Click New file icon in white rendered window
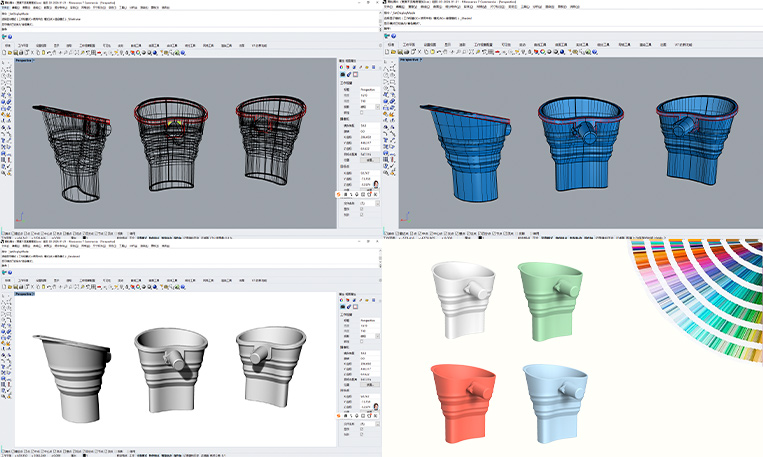The image size is (763, 457). pyautogui.click(x=4, y=287)
